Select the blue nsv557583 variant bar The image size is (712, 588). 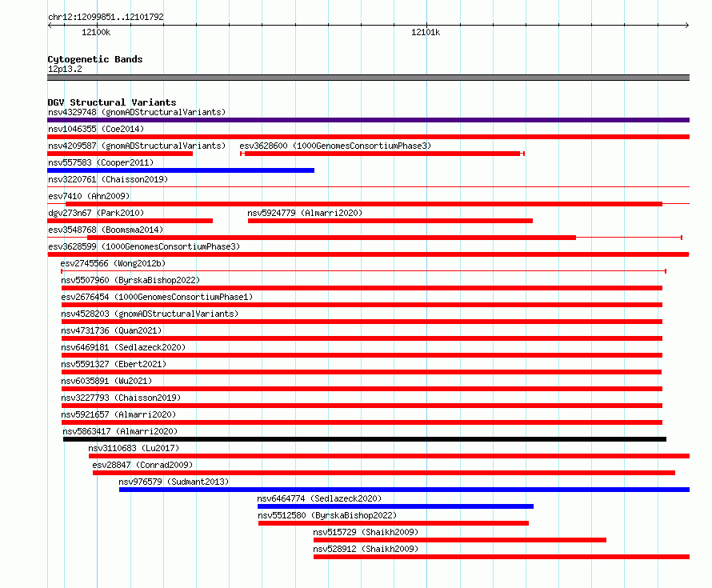181,170
